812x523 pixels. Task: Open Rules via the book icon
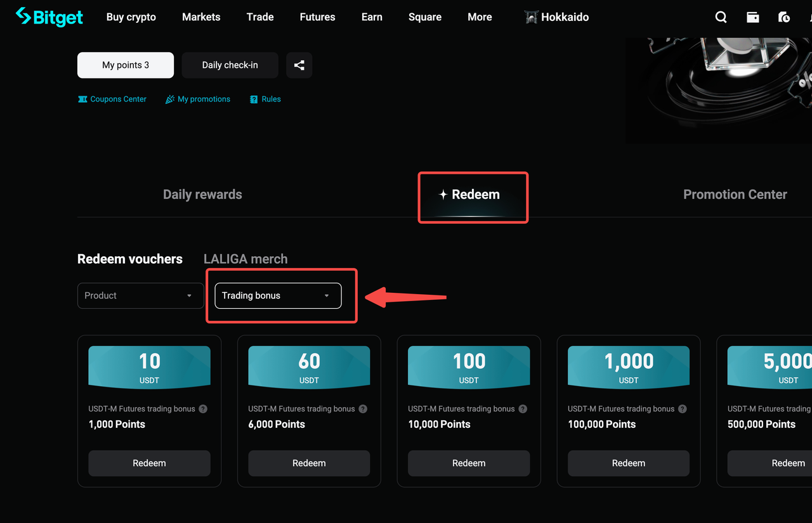254,99
